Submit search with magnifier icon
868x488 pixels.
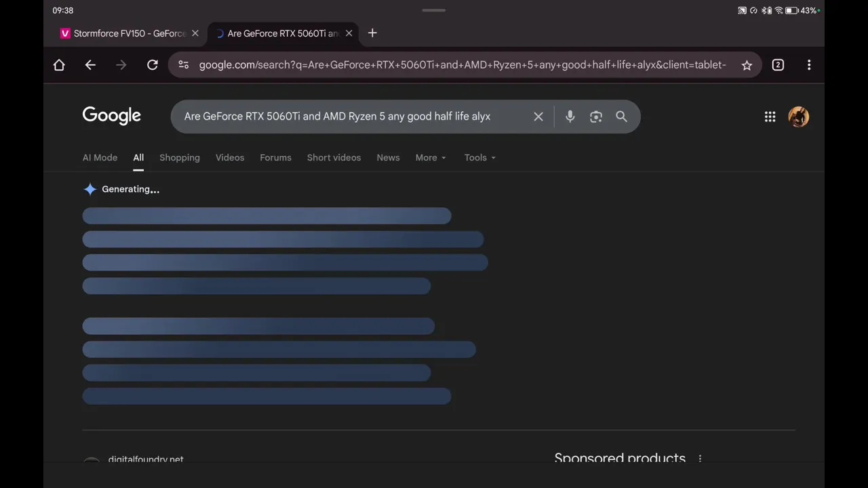pyautogui.click(x=621, y=117)
